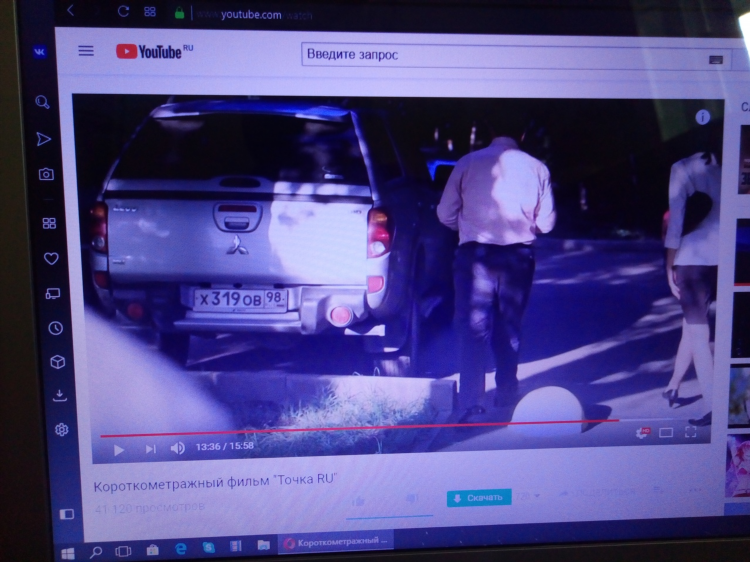The image size is (750, 562).
Task: Open Task View on the taskbar
Action: click(123, 551)
